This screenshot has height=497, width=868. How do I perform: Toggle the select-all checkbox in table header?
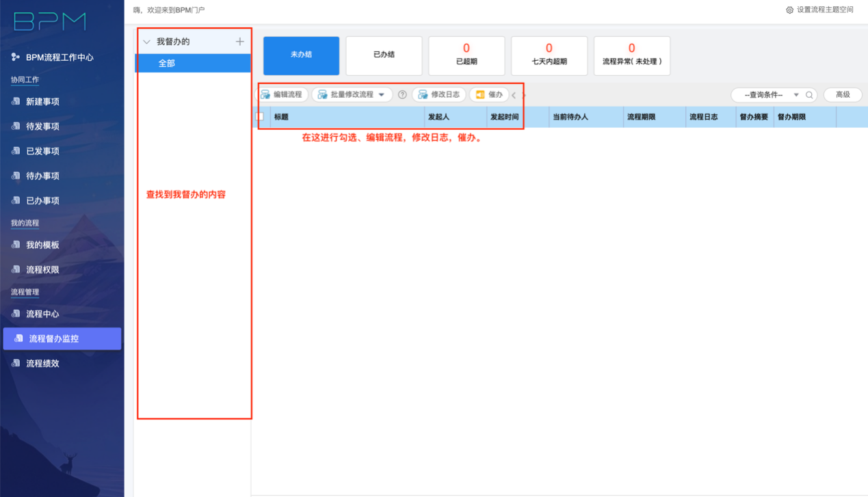(x=260, y=117)
